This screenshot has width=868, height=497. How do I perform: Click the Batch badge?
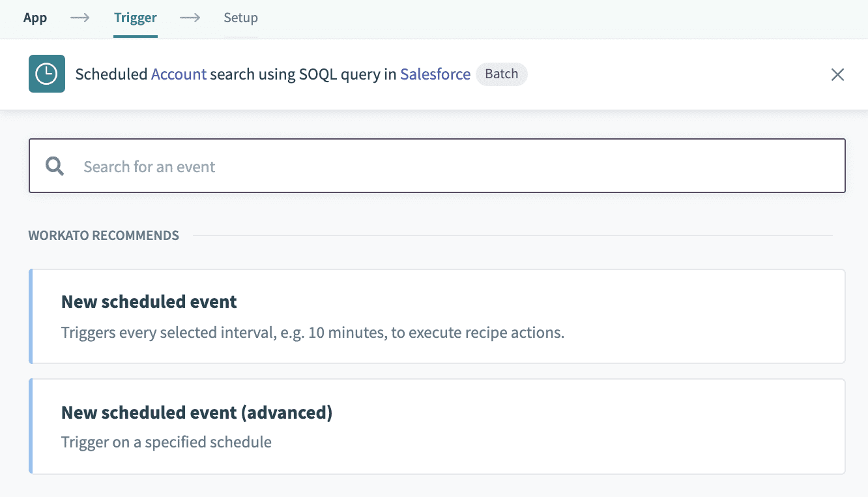pyautogui.click(x=501, y=74)
